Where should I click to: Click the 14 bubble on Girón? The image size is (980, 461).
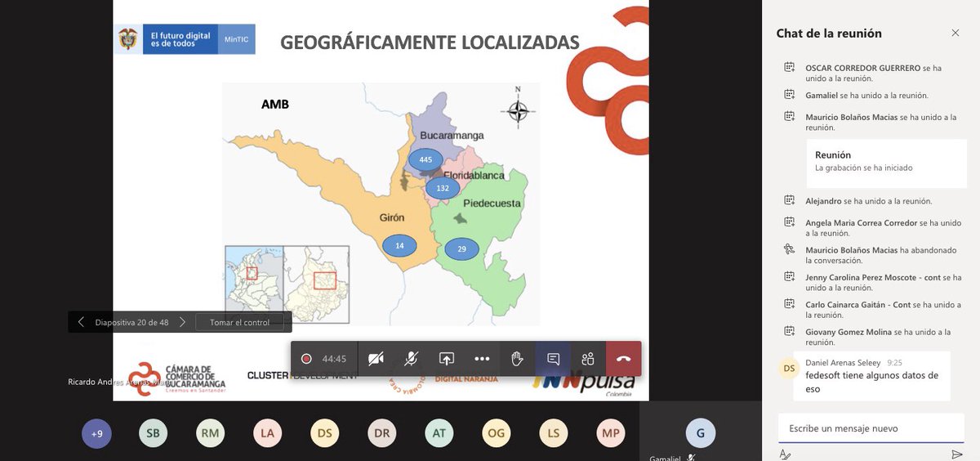(399, 245)
